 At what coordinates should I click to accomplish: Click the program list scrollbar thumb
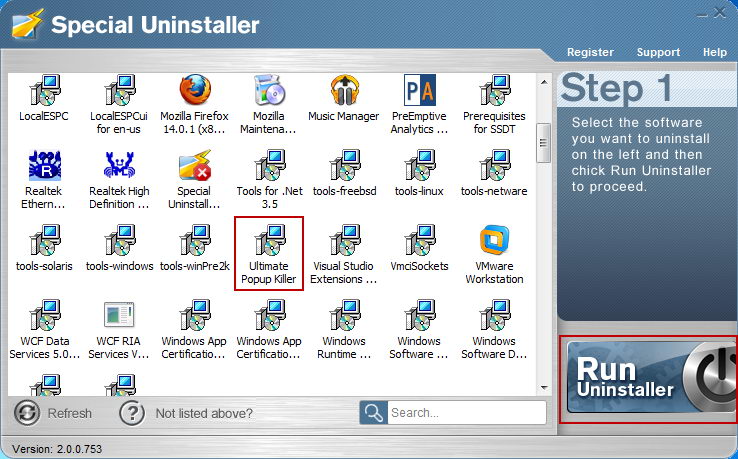point(544,143)
